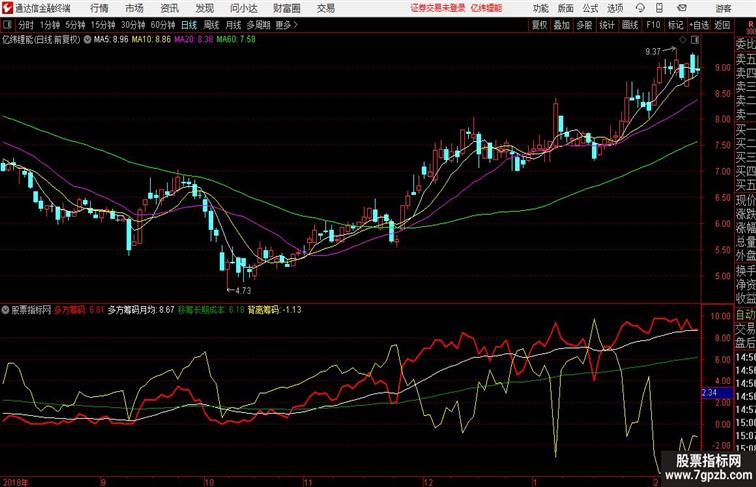This screenshot has height=487, width=756.
Task: Click the 多方筹码月均: 8.67 value
Action: click(141, 310)
